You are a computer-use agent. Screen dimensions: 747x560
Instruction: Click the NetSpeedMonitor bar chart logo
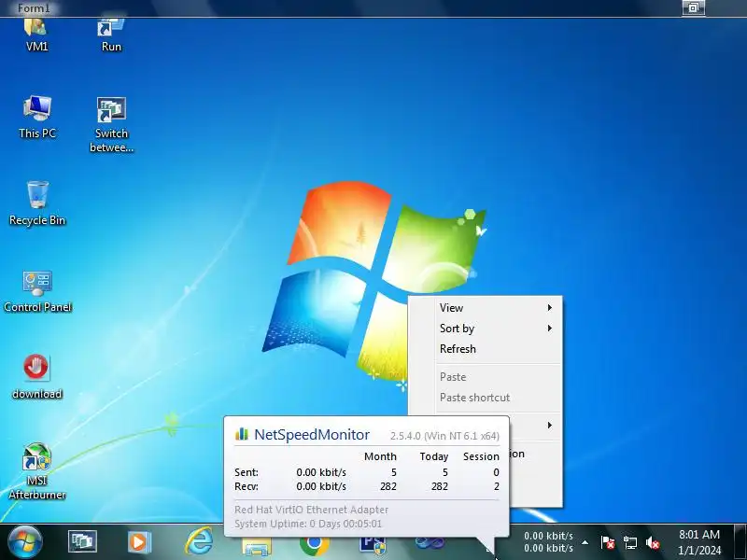[242, 433]
